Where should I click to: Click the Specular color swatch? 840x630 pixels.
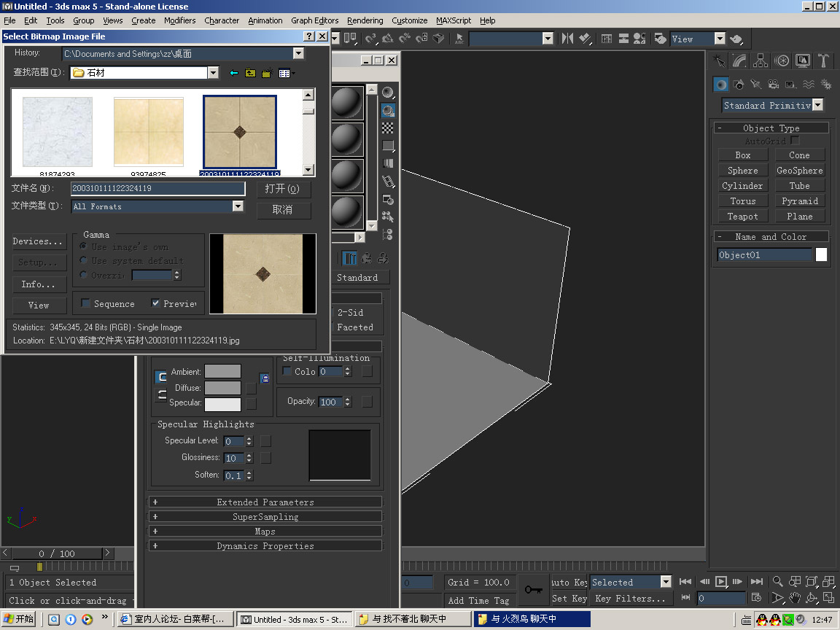[x=223, y=405]
